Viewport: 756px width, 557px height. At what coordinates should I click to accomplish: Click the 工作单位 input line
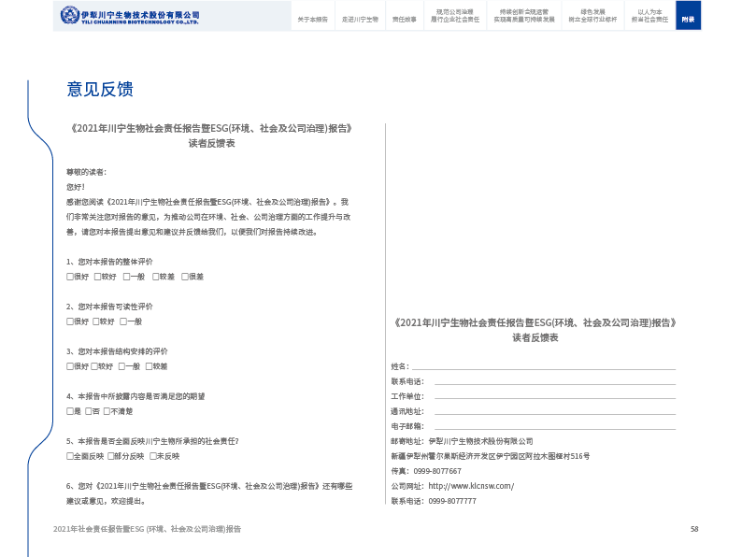click(x=553, y=397)
